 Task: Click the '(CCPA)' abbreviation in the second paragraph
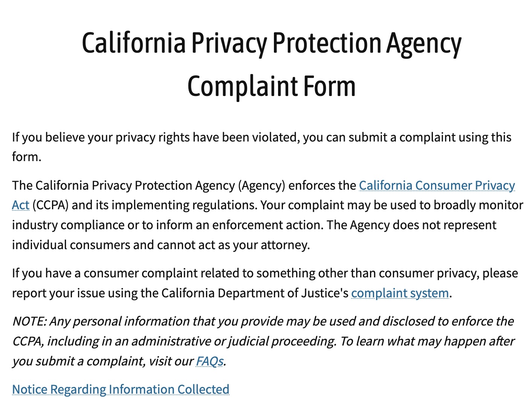(50, 205)
